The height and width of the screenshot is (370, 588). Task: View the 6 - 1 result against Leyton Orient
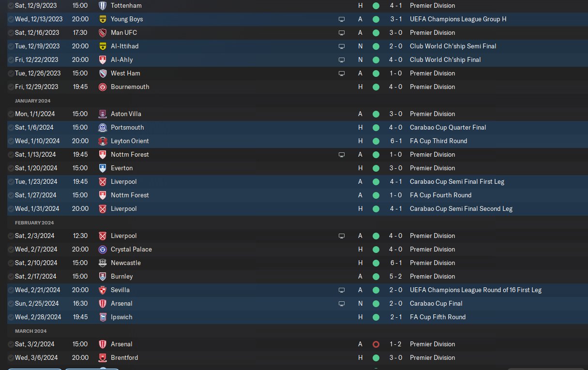point(395,141)
